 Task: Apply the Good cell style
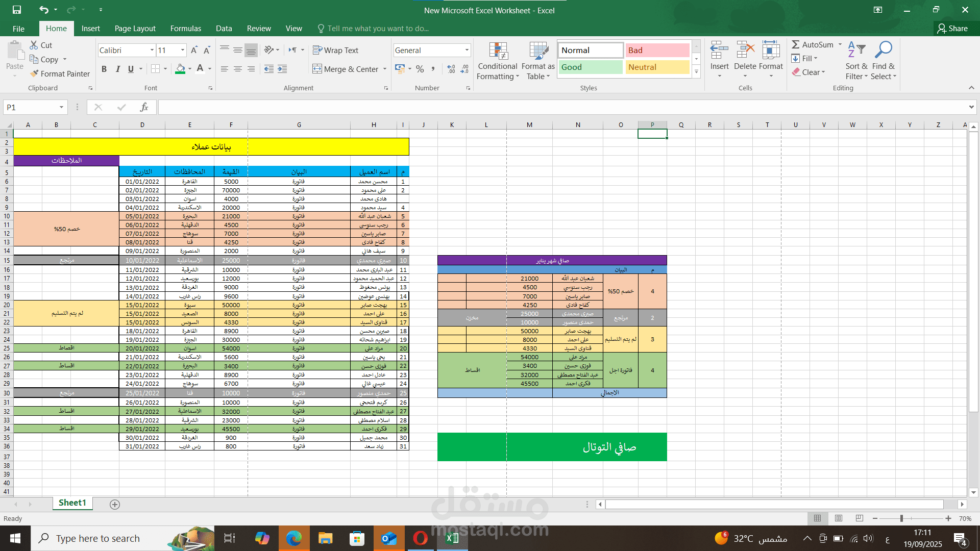(590, 67)
